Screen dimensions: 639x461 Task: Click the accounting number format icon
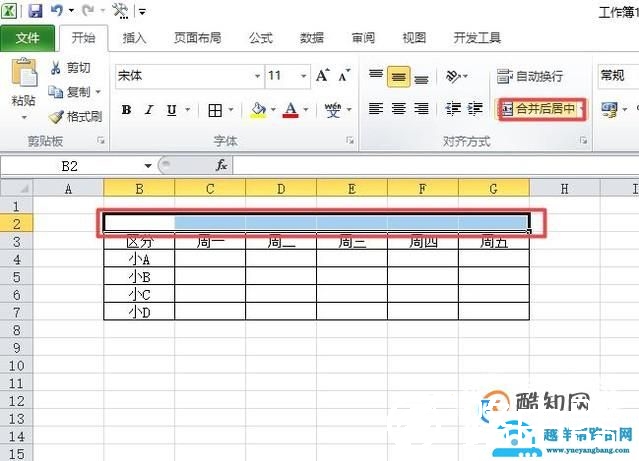point(610,110)
